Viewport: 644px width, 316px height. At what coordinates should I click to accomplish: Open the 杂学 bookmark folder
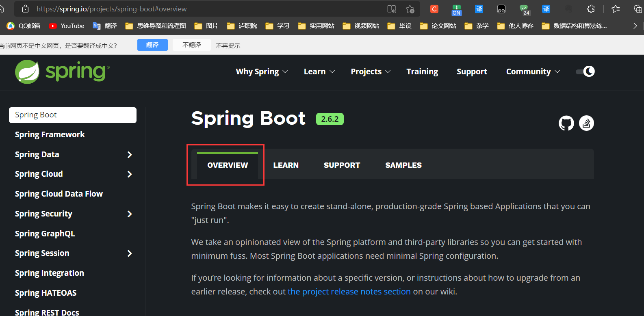tap(477, 26)
